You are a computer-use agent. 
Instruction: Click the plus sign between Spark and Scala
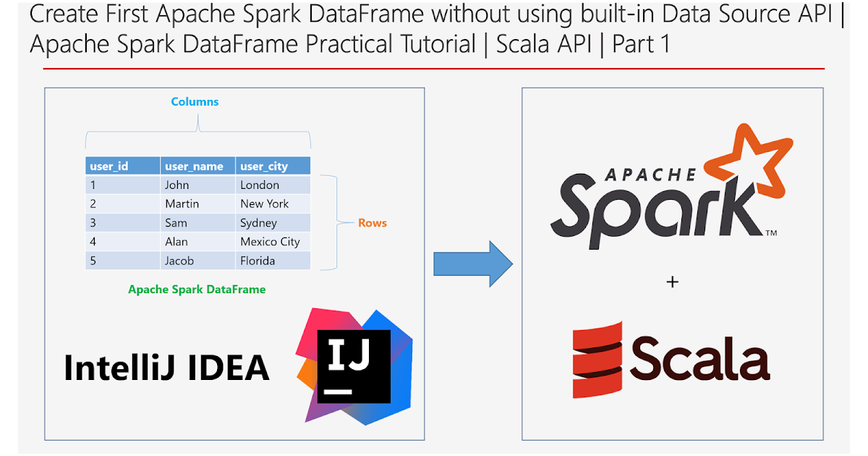pyautogui.click(x=673, y=282)
